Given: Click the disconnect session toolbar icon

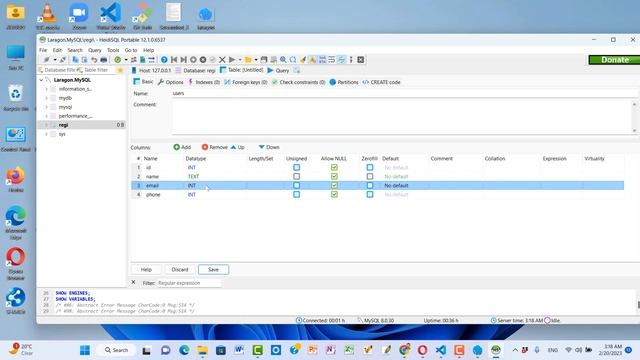Looking at the screenshot, I should click(x=63, y=60).
